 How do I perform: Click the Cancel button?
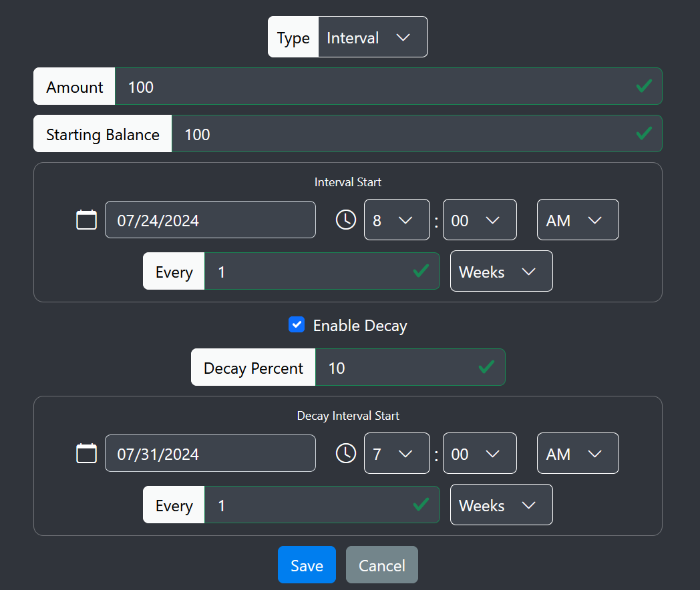pos(381,564)
